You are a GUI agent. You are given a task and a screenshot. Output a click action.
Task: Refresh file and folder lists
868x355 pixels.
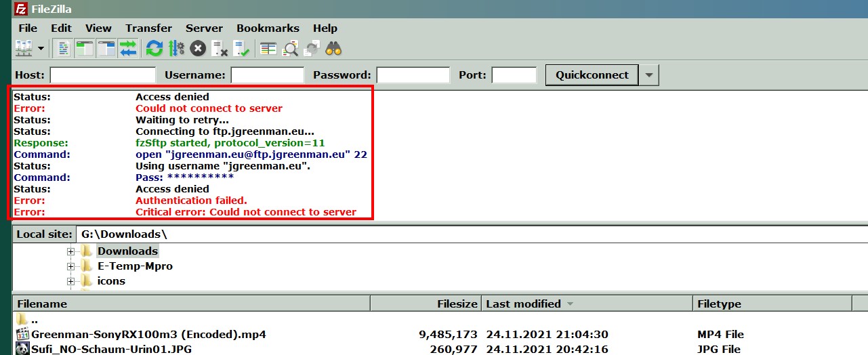(154, 48)
